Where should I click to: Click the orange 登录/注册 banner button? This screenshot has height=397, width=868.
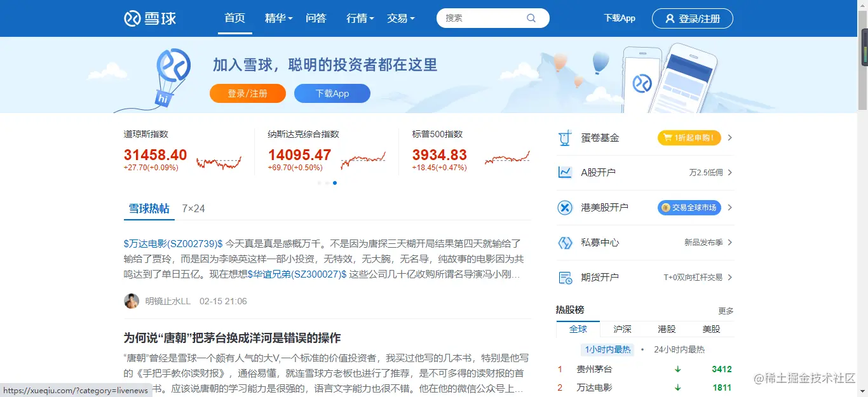click(247, 93)
